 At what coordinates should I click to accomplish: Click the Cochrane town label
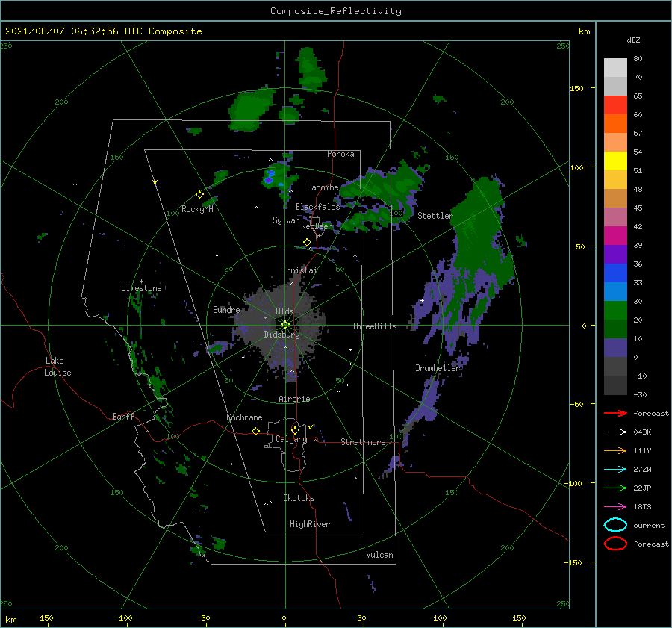(244, 417)
